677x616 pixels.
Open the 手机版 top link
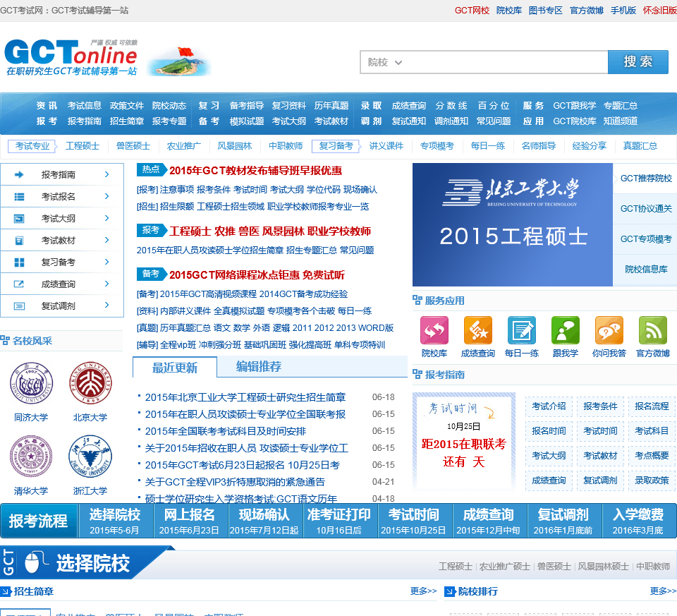pos(623,11)
